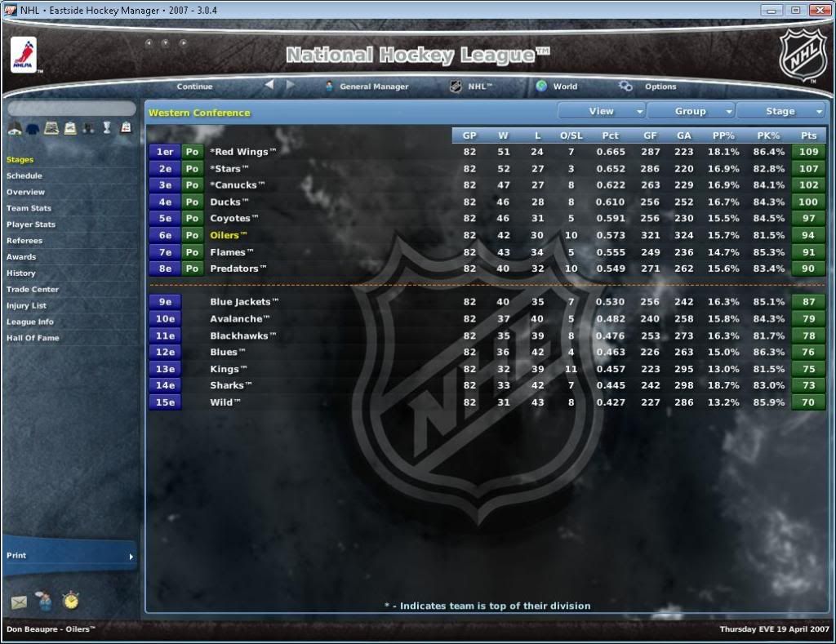Open the trophy shortcut icon

pos(107,127)
